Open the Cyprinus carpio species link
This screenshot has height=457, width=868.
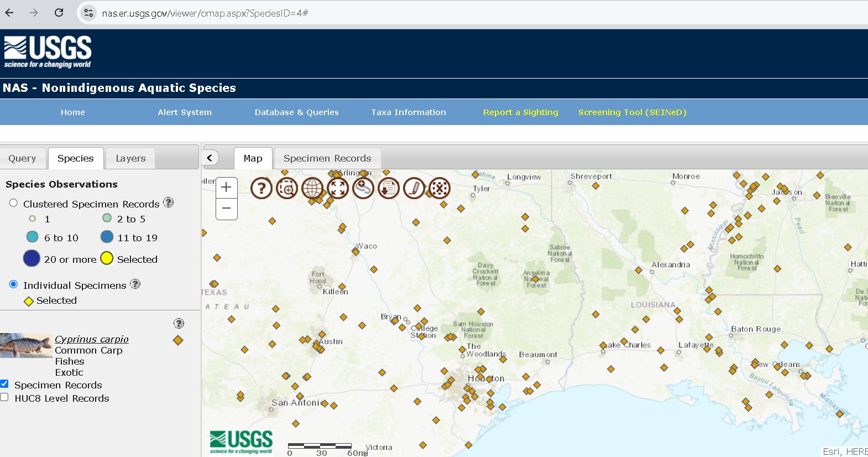click(x=91, y=339)
